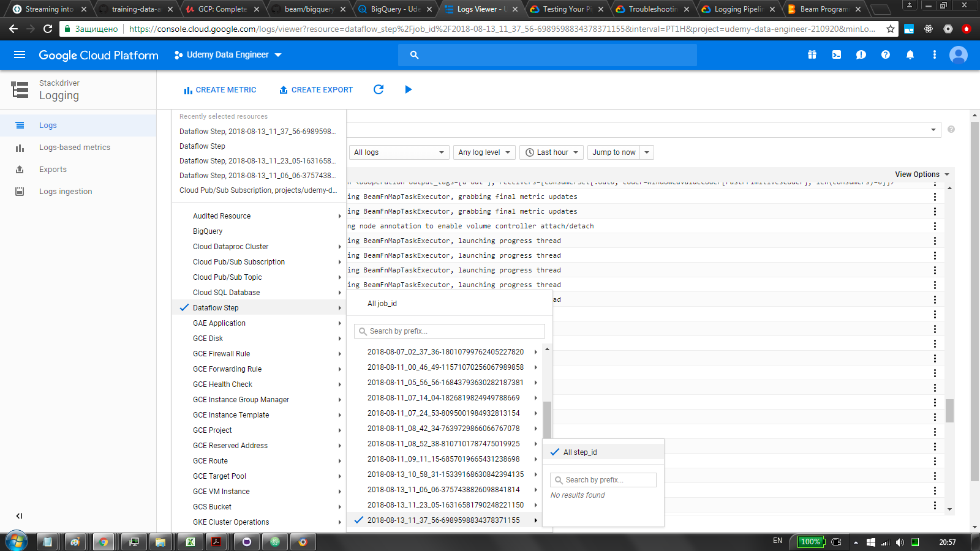The width and height of the screenshot is (980, 551).
Task: Switch to the Troubleshooting browser tab
Action: click(651, 9)
